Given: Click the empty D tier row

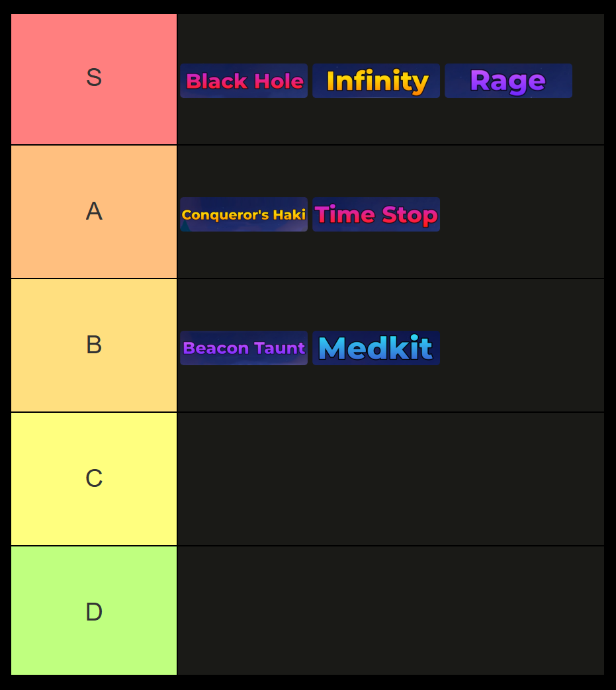Looking at the screenshot, I should pyautogui.click(x=390, y=611).
